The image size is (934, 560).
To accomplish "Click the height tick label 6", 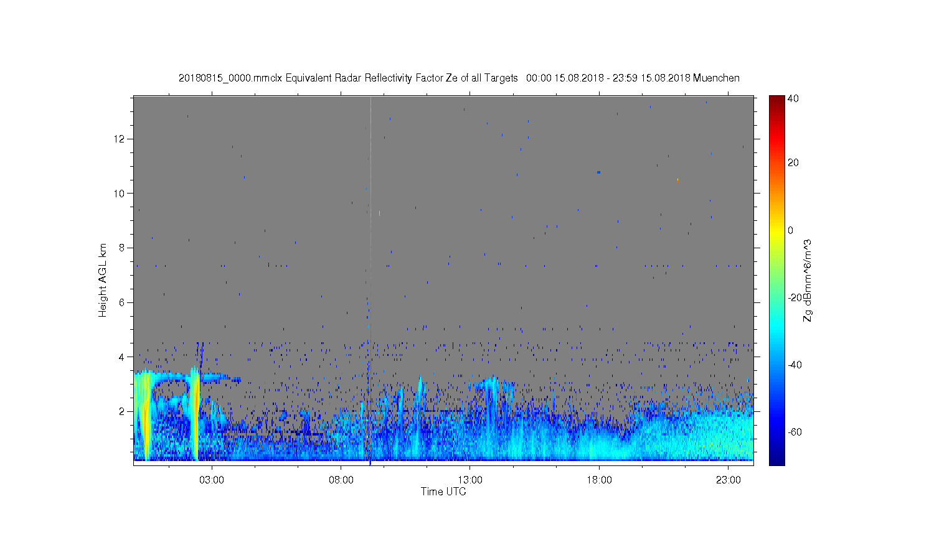I will 122,302.
